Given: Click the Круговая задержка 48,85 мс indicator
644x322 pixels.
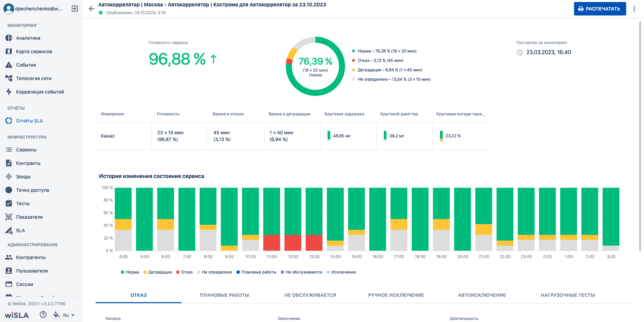Looking at the screenshot, I should (339, 136).
